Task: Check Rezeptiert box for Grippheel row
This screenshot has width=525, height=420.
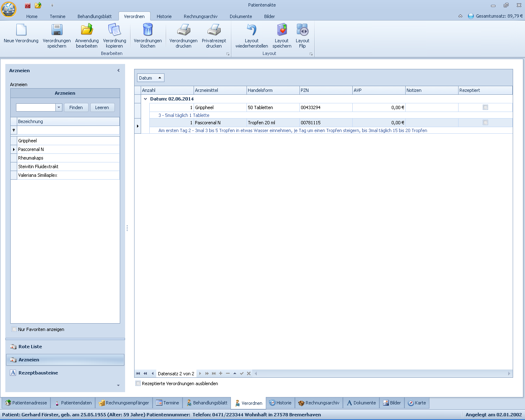Action: click(x=485, y=107)
